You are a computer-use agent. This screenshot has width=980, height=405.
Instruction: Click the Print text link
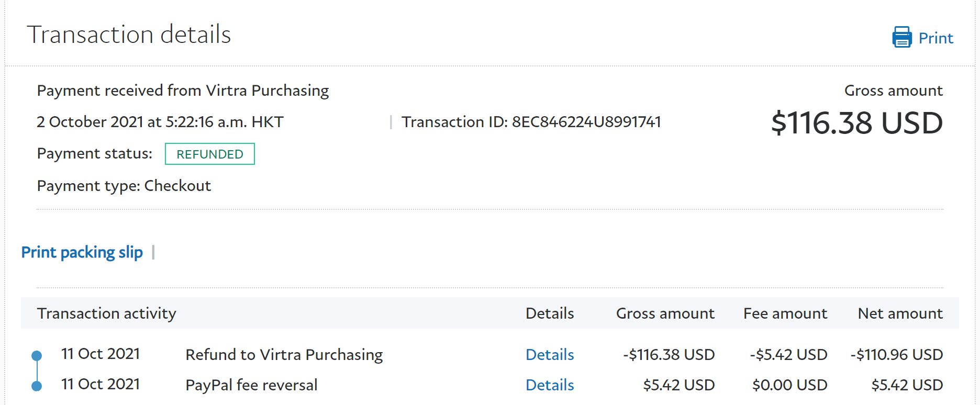click(936, 38)
